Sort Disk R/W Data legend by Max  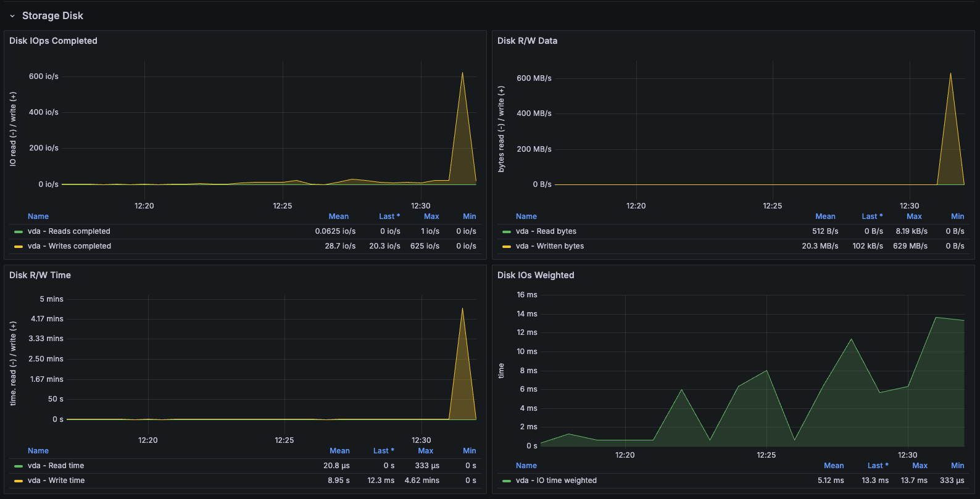(x=914, y=217)
